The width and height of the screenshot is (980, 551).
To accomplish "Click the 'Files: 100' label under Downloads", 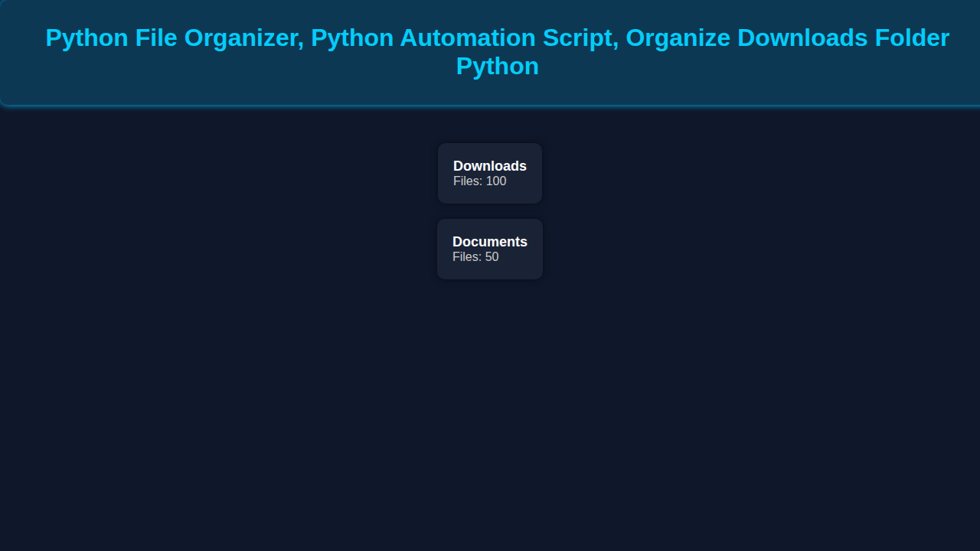I will pos(479,181).
